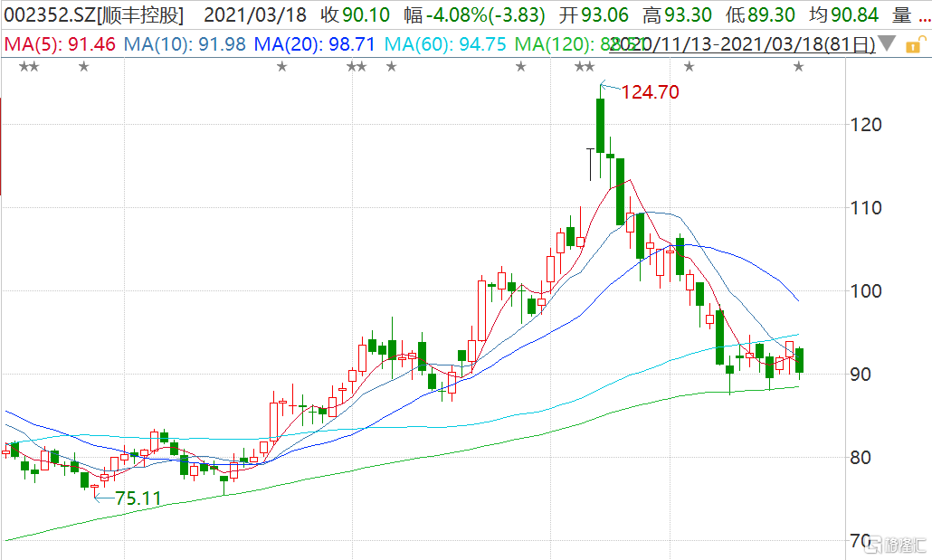Click the 量 volume label in the header
This screenshot has width=932, height=560.
click(901, 14)
